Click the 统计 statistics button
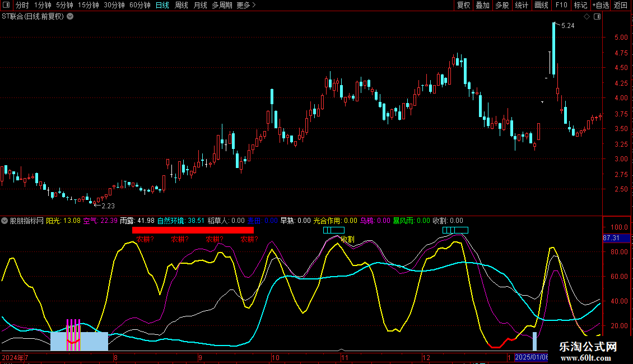This screenshot has height=364, width=633. coord(522,5)
